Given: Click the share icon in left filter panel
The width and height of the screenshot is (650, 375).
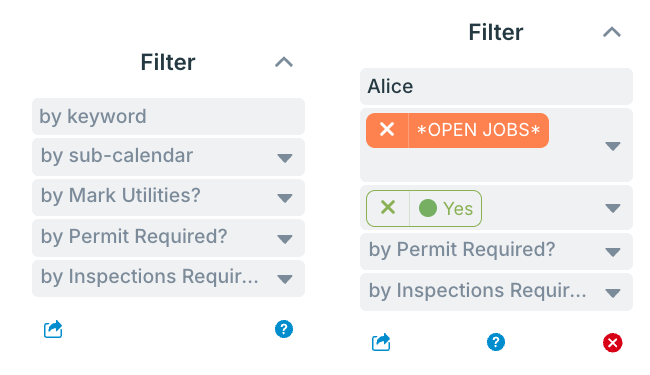Looking at the screenshot, I should (53, 329).
